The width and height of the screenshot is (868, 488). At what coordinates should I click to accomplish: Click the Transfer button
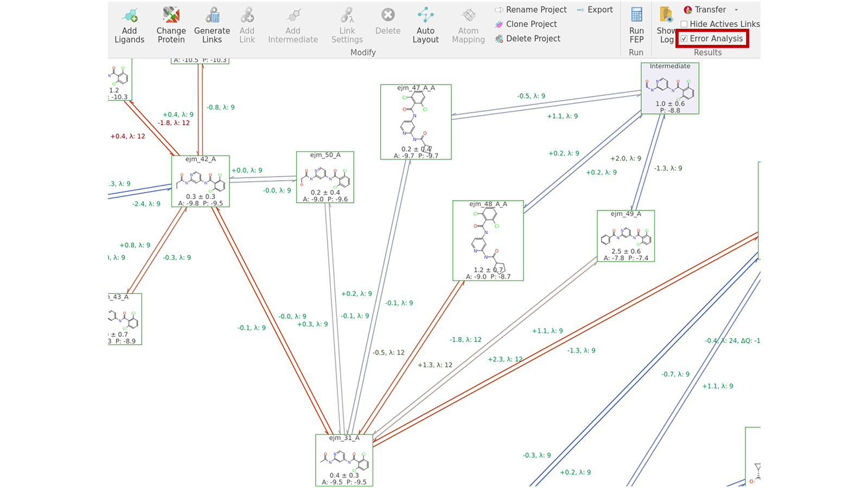pyautogui.click(x=705, y=10)
